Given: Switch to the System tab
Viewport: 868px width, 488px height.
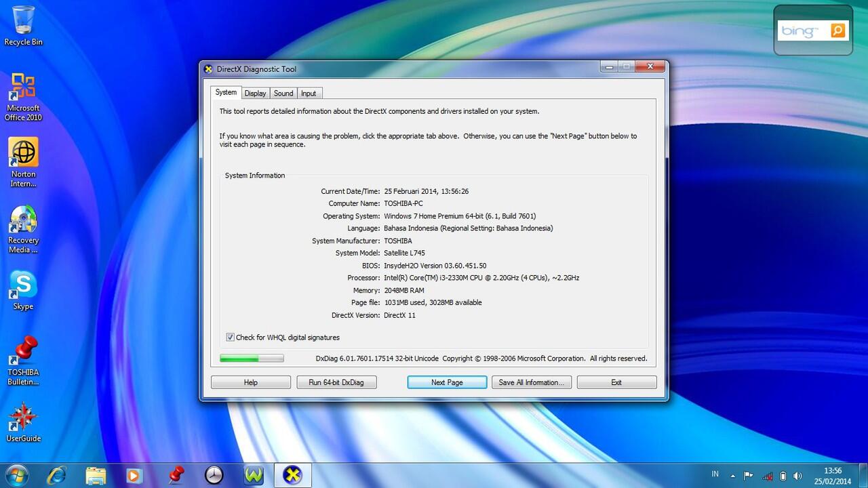Looking at the screenshot, I should [x=226, y=93].
